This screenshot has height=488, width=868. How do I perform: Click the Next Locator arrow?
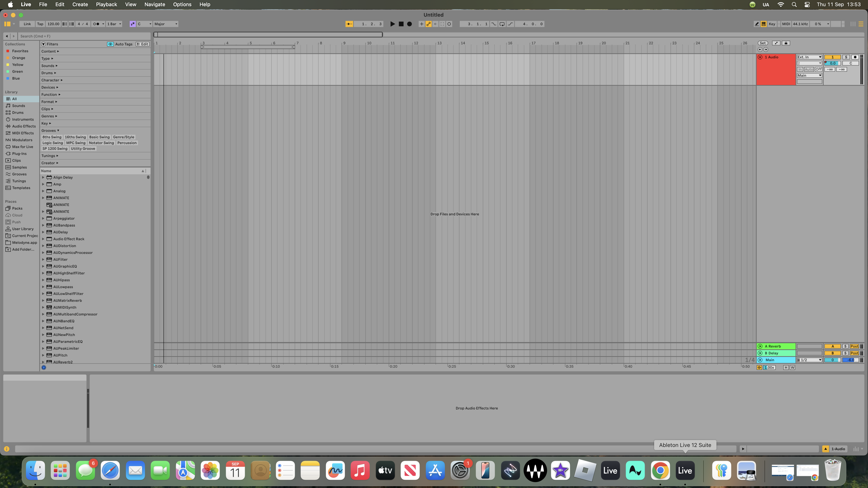766,50
